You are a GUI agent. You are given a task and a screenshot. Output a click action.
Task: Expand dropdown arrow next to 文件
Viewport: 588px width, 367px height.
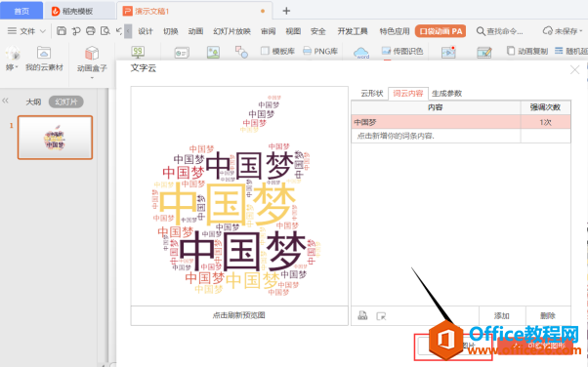click(43, 31)
